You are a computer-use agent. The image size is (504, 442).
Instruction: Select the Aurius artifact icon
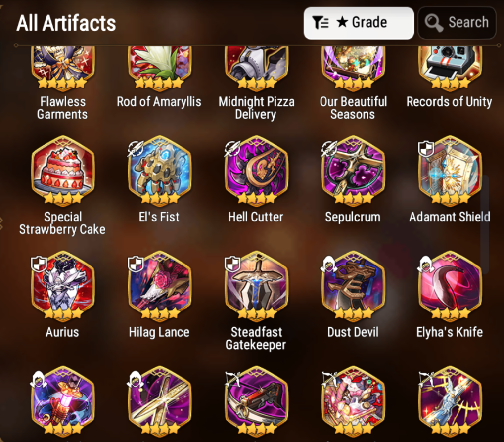click(x=63, y=286)
